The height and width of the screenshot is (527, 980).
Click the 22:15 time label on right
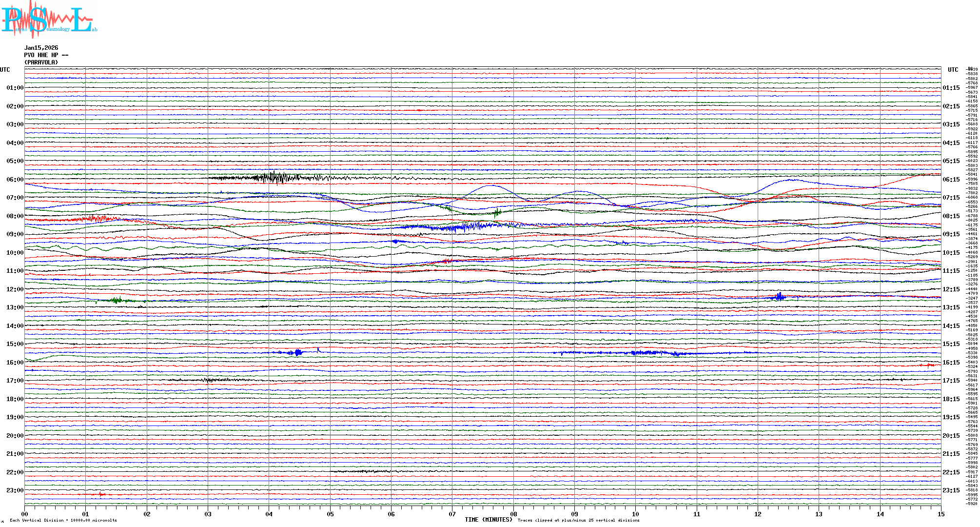[951, 472]
